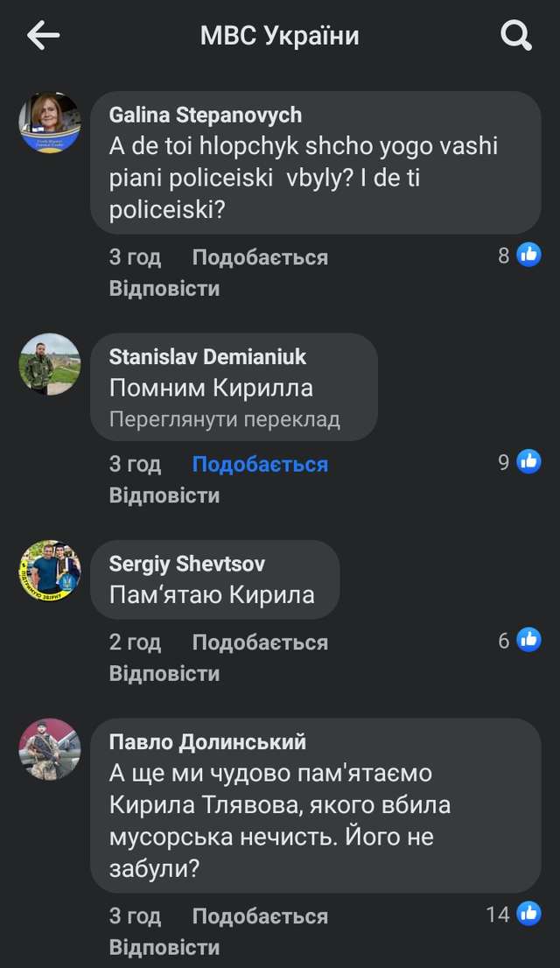Click the Павло Долинський name link
560x968 pixels.
[x=207, y=742]
